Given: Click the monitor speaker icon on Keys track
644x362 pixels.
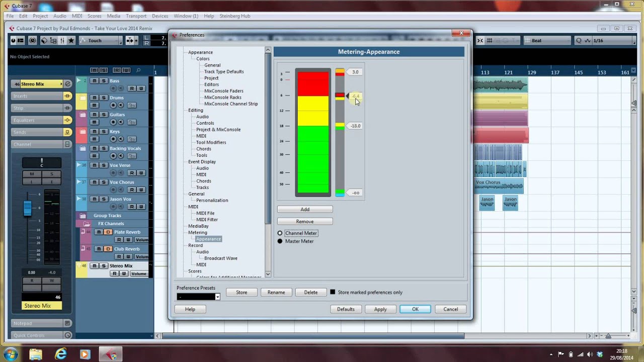Looking at the screenshot, I should 122,139.
